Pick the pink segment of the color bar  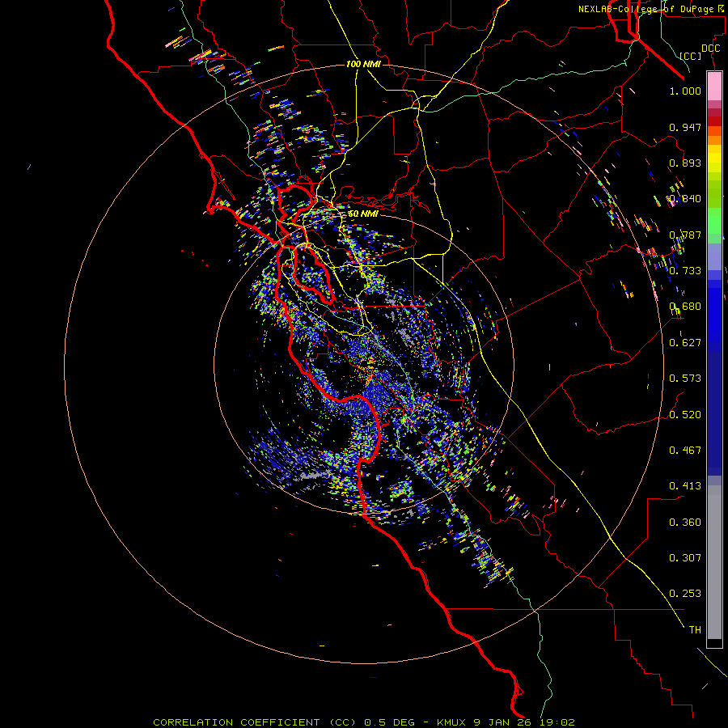(714, 87)
